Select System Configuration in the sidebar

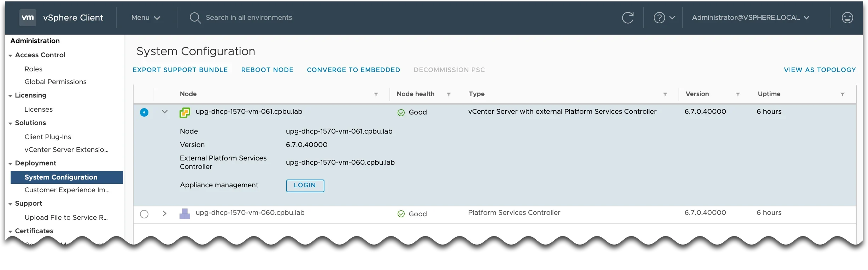pyautogui.click(x=67, y=177)
